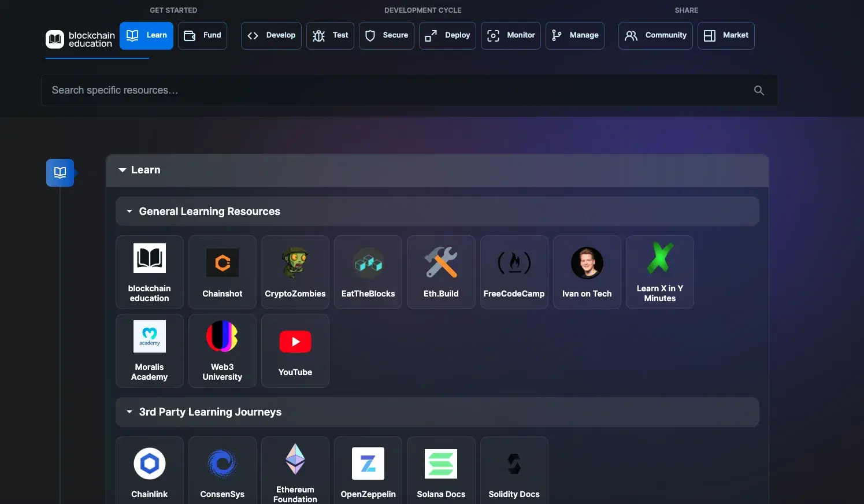The width and height of the screenshot is (864, 504).
Task: Open the Eth.Build resource
Action: click(441, 272)
